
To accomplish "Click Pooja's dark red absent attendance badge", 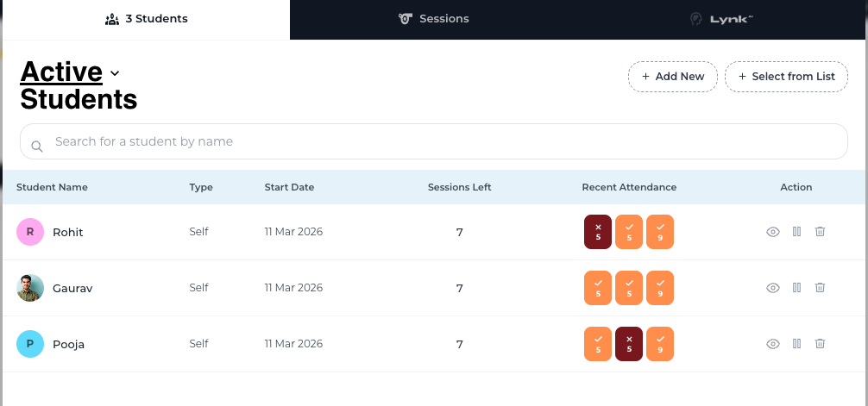I will point(629,344).
